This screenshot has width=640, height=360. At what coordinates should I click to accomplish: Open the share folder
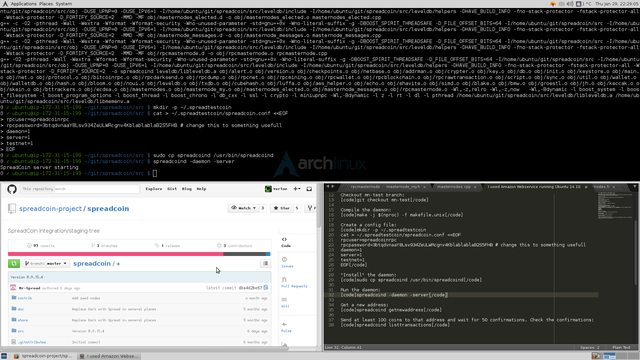tap(23, 320)
